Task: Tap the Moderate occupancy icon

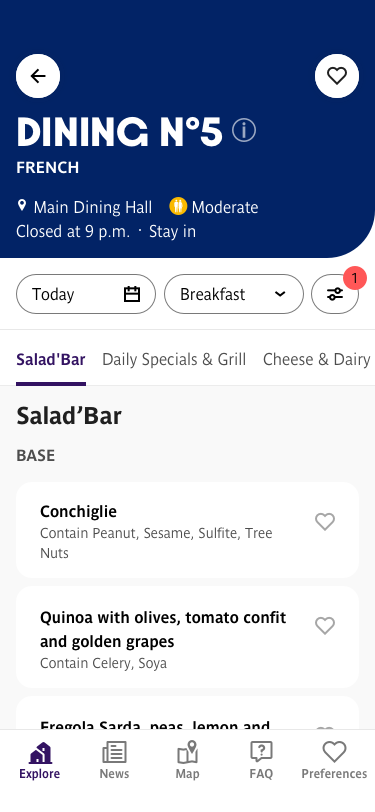Action: tap(178, 207)
